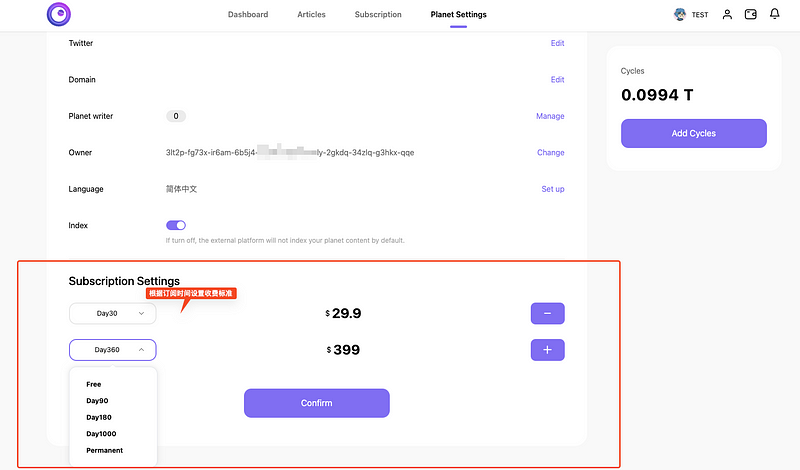Open the Subscription tab
This screenshot has width=800, height=470.
(x=378, y=15)
